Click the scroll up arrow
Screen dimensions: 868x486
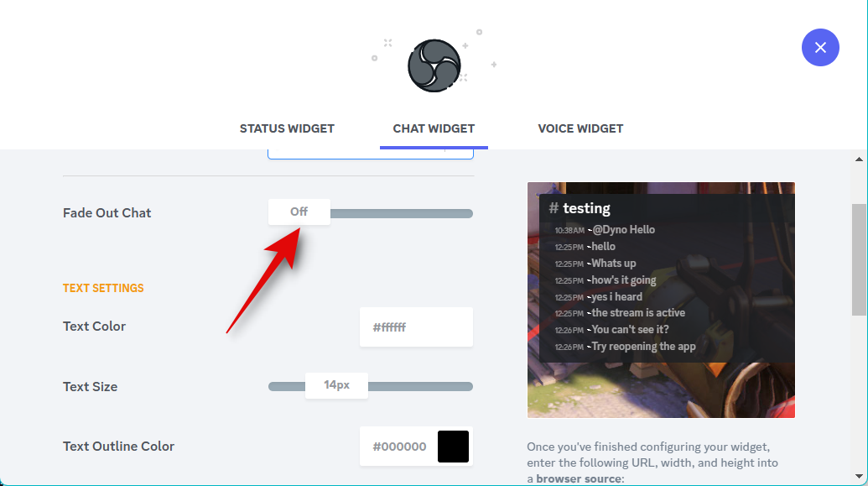pyautogui.click(x=859, y=159)
